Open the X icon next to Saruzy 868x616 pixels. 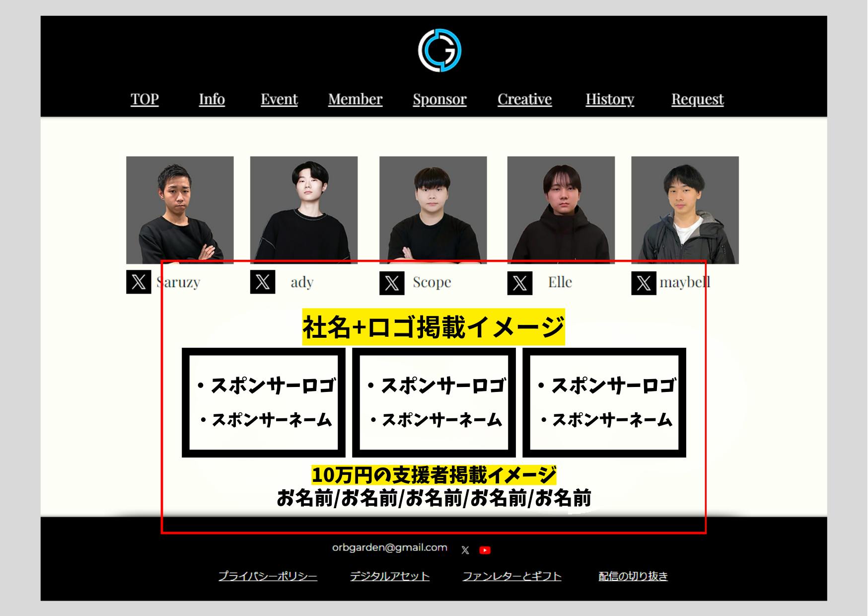(139, 282)
